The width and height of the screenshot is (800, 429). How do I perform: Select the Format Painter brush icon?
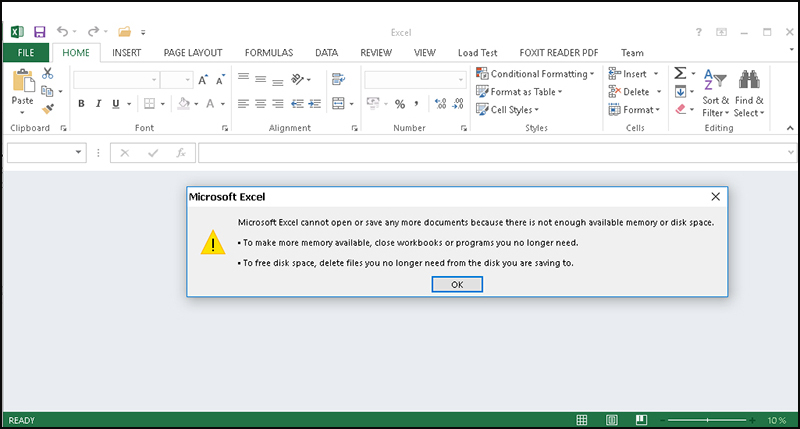[47, 109]
